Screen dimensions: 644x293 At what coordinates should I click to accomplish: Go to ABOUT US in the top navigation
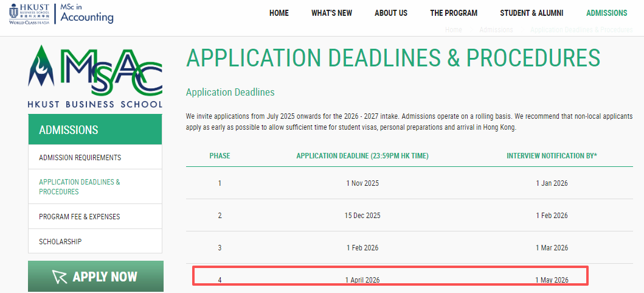point(391,13)
